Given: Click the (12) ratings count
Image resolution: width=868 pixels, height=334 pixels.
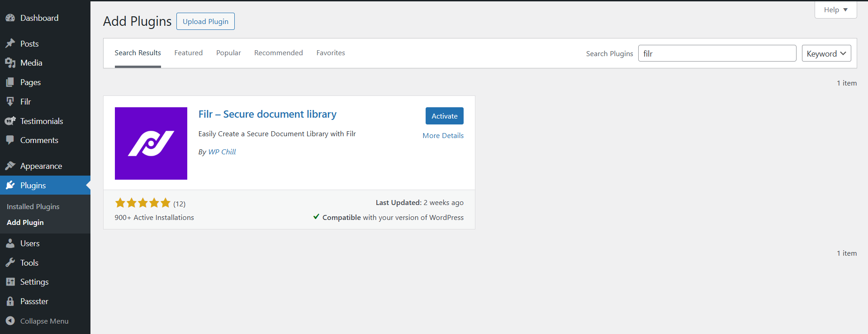Looking at the screenshot, I should pos(180,204).
